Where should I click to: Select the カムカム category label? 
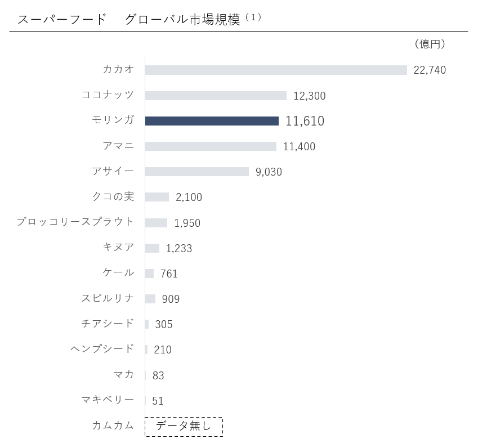113,425
